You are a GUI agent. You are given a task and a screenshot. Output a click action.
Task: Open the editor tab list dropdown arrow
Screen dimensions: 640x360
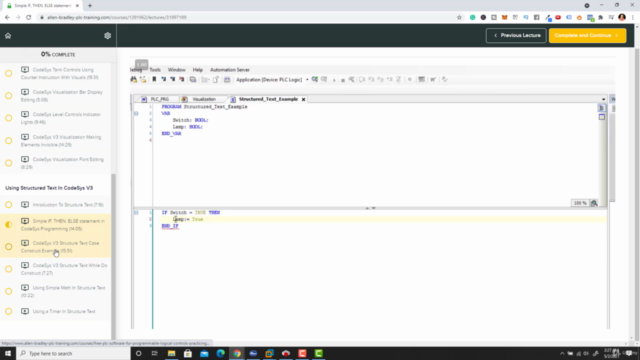pyautogui.click(x=603, y=99)
